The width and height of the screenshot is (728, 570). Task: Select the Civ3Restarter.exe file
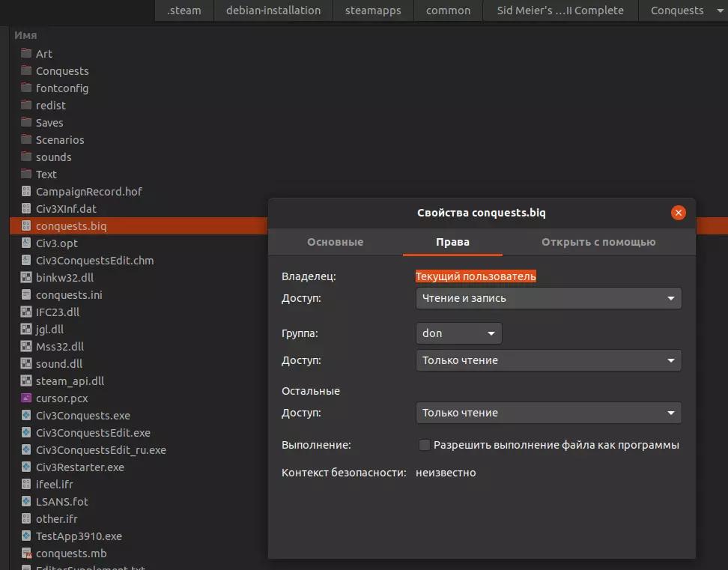[x=80, y=467]
